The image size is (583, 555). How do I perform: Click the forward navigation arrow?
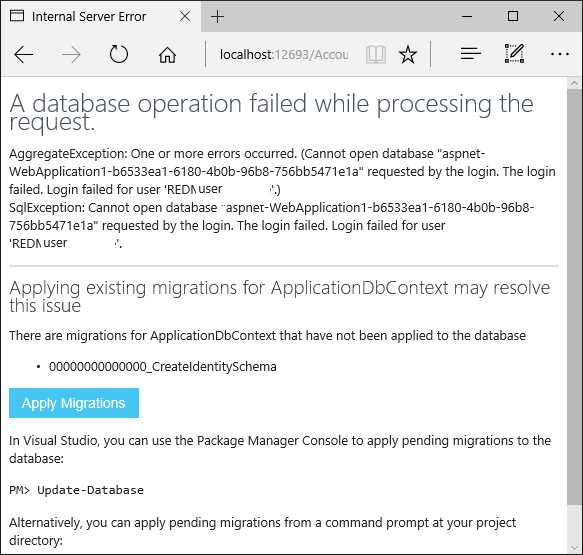click(x=71, y=55)
